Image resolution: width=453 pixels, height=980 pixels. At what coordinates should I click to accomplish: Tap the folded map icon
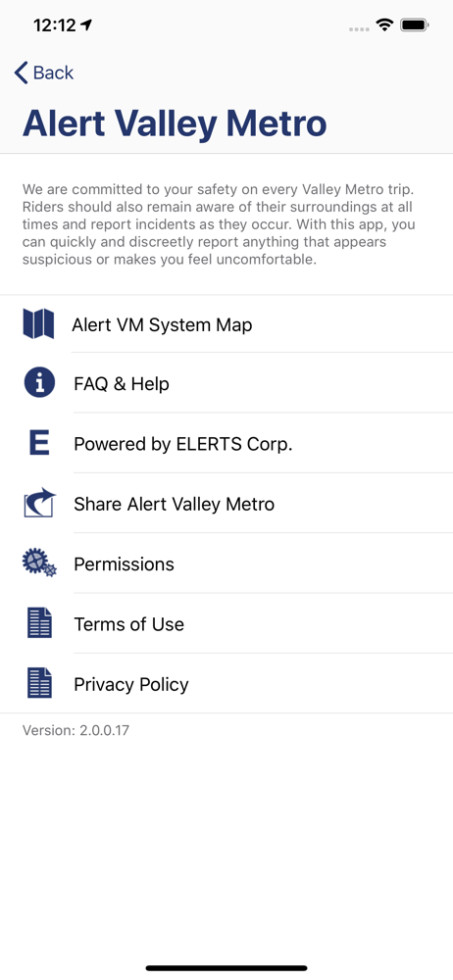[39, 323]
